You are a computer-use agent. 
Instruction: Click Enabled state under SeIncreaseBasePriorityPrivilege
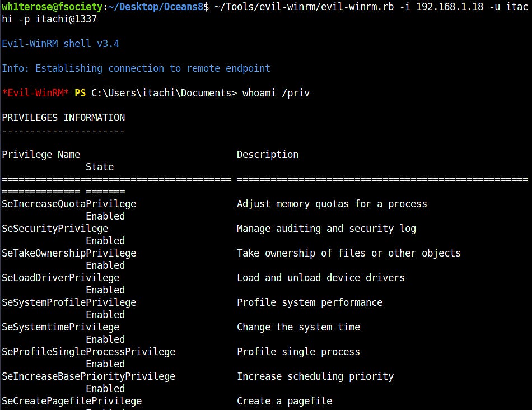click(x=105, y=388)
